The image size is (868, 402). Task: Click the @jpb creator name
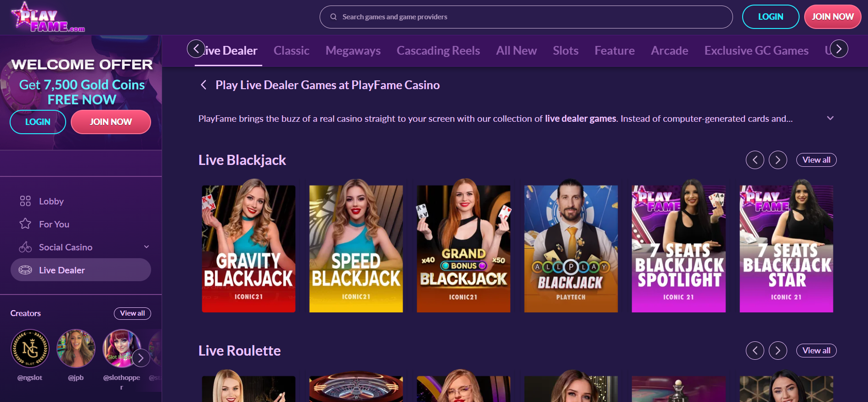click(x=76, y=378)
